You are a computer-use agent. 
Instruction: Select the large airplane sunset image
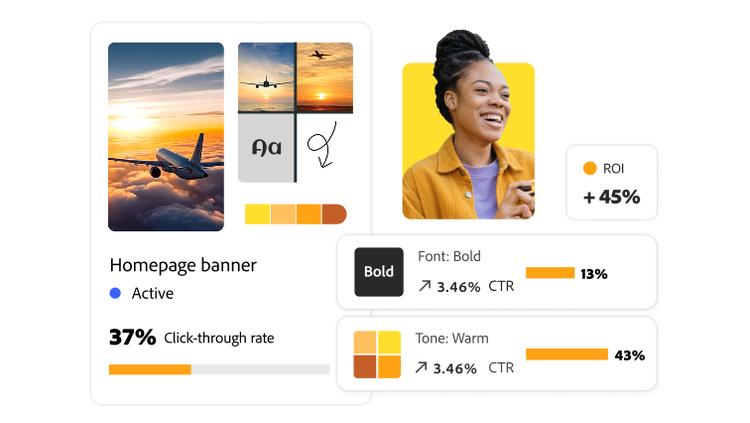[166, 137]
